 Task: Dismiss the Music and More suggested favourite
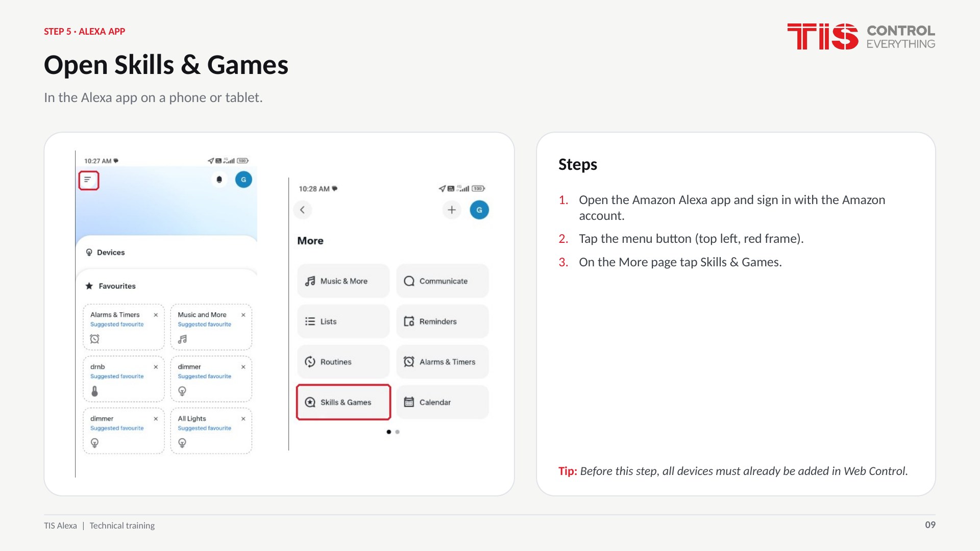tap(243, 315)
